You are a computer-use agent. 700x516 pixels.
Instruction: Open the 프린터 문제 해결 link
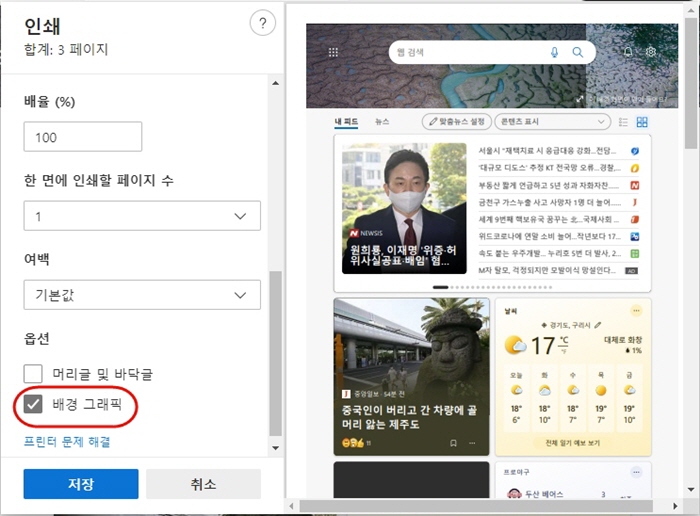point(67,442)
